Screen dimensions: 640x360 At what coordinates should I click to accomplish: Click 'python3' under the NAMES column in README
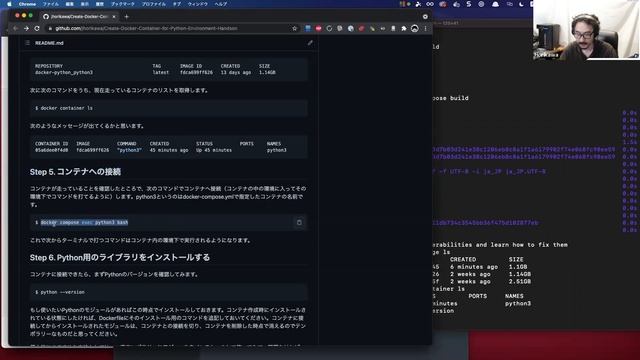pyautogui.click(x=276, y=150)
